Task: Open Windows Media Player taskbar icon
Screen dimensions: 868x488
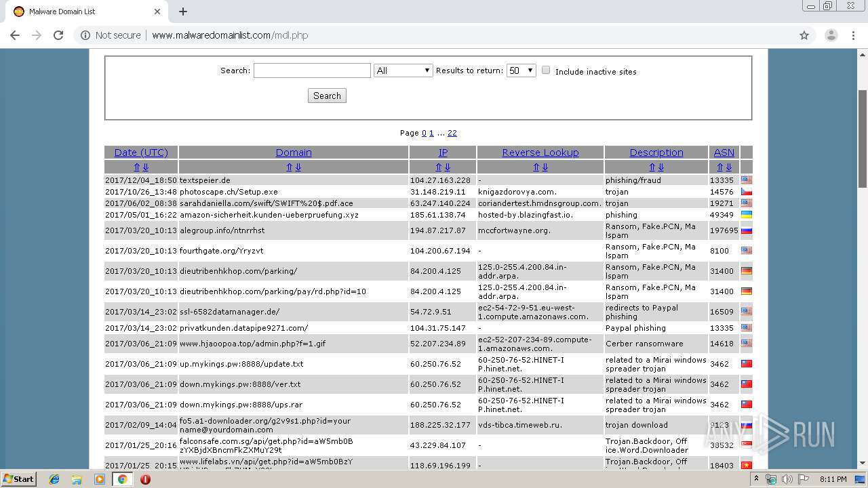Action: point(100,479)
